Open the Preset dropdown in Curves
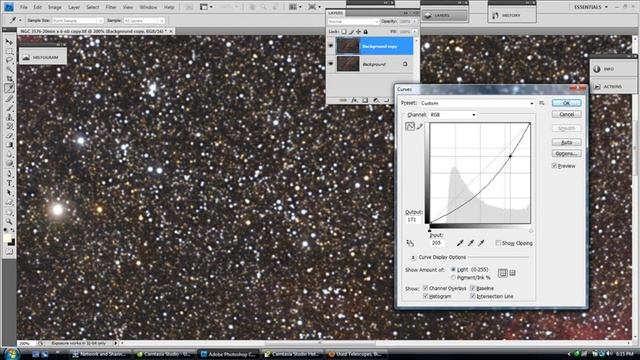Viewport: 640px width, 360px height. 477,103
